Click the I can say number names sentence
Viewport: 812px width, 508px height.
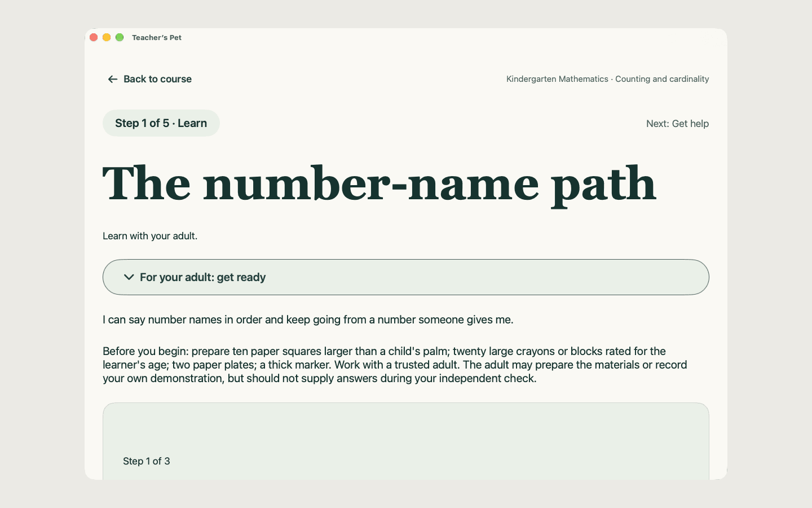(x=308, y=319)
